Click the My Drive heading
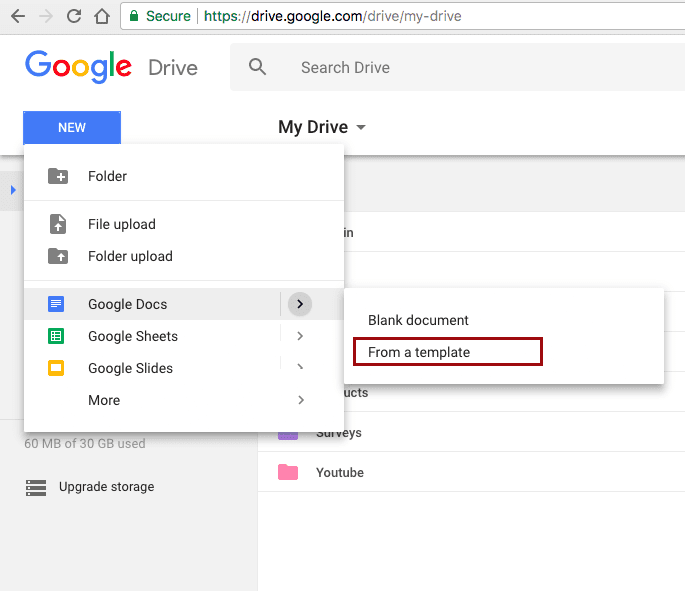This screenshot has width=685, height=591. [x=313, y=127]
